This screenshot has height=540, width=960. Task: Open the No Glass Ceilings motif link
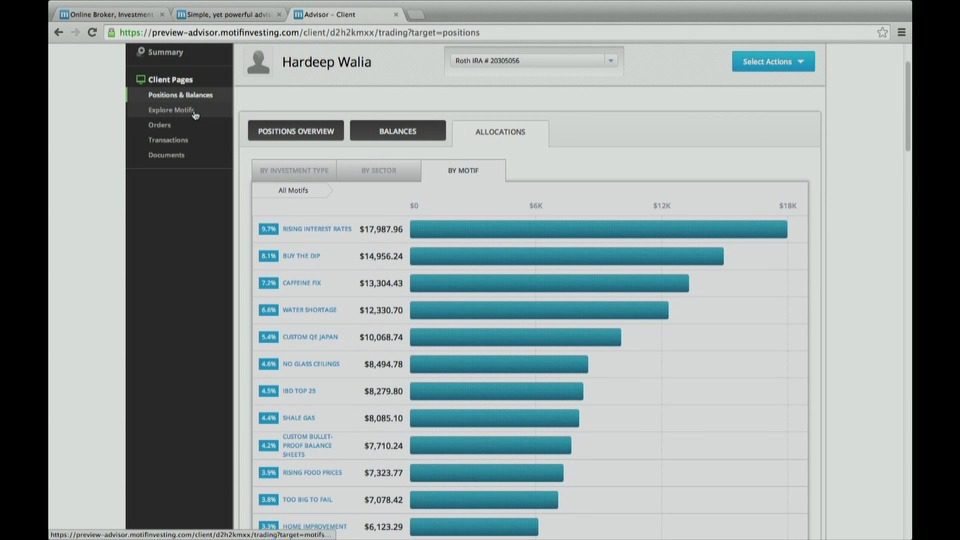(x=311, y=364)
